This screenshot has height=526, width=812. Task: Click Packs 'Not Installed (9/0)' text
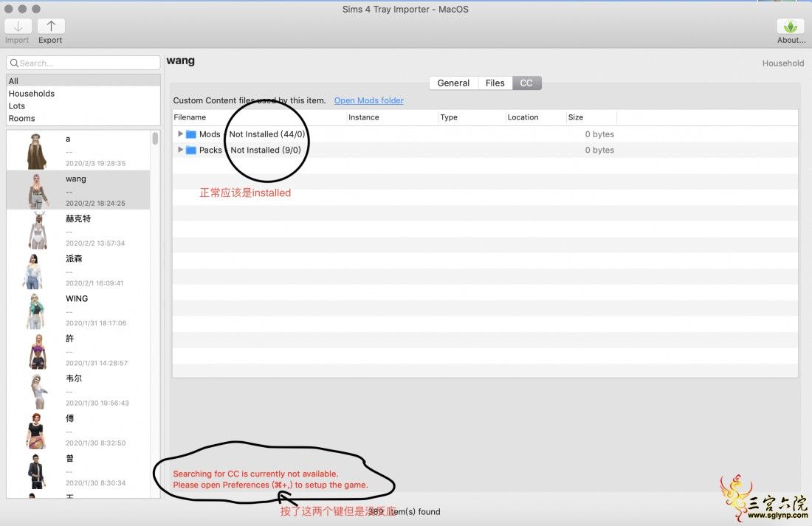266,150
